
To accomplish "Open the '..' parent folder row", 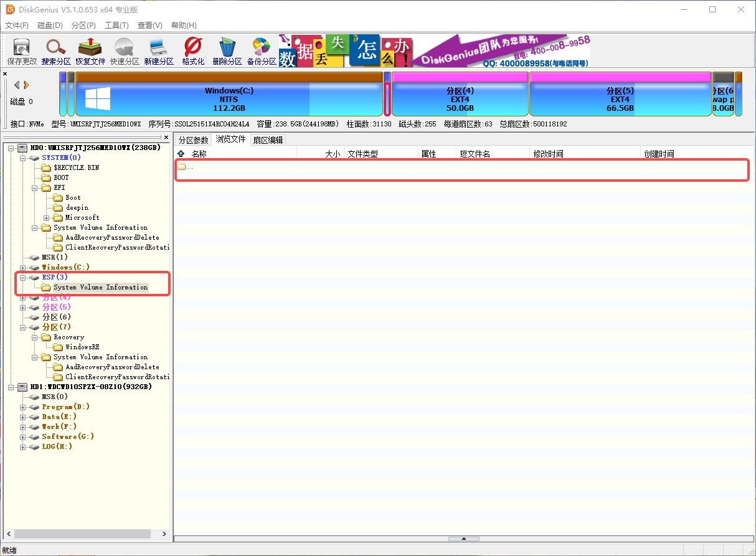I will point(461,167).
